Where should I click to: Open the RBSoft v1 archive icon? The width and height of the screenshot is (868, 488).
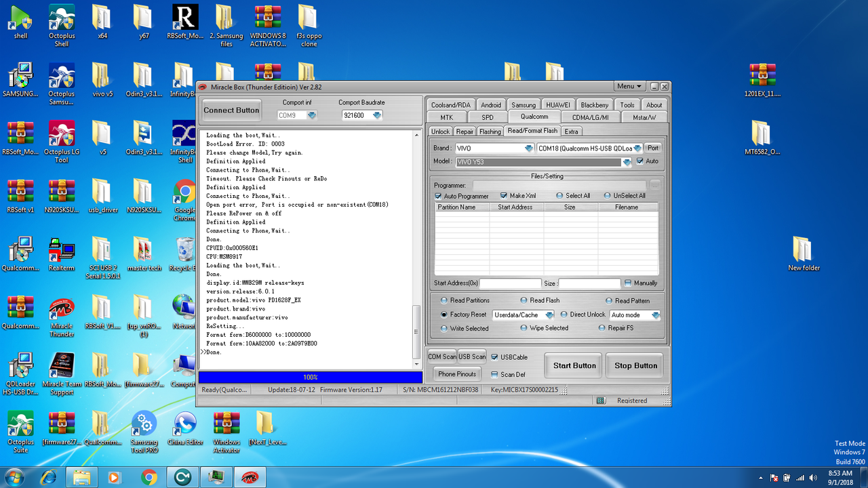(21, 197)
